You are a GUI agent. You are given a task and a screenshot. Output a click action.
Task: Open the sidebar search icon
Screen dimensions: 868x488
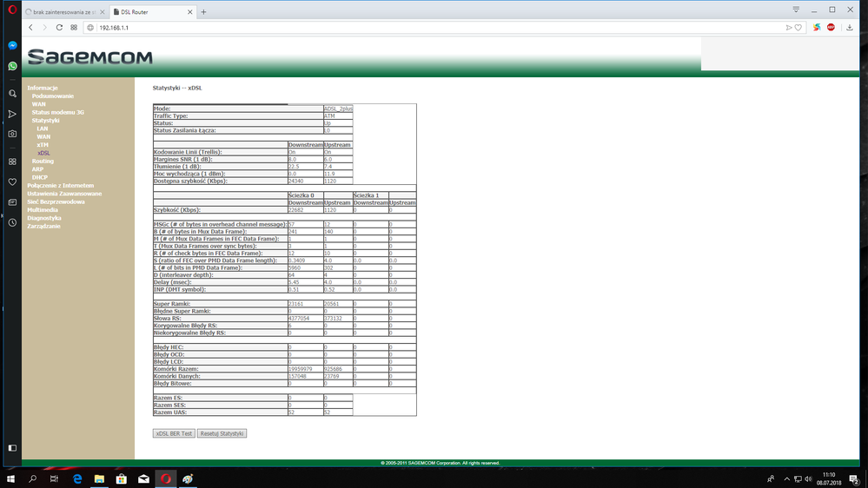(12, 94)
